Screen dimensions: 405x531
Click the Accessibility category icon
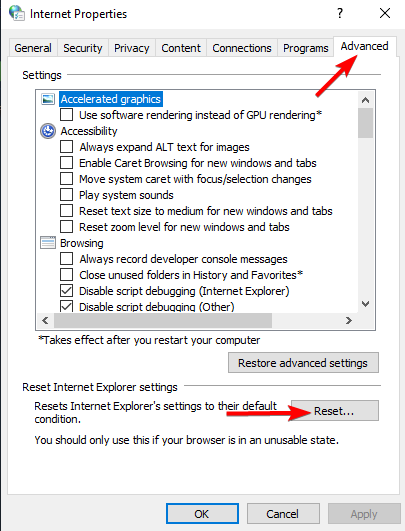[x=48, y=131]
